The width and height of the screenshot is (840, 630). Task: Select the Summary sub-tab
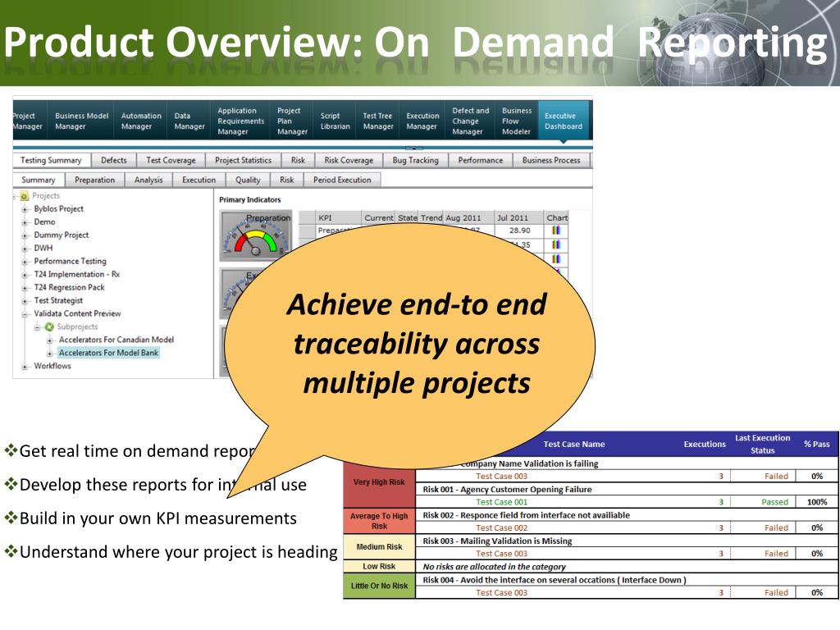[38, 180]
